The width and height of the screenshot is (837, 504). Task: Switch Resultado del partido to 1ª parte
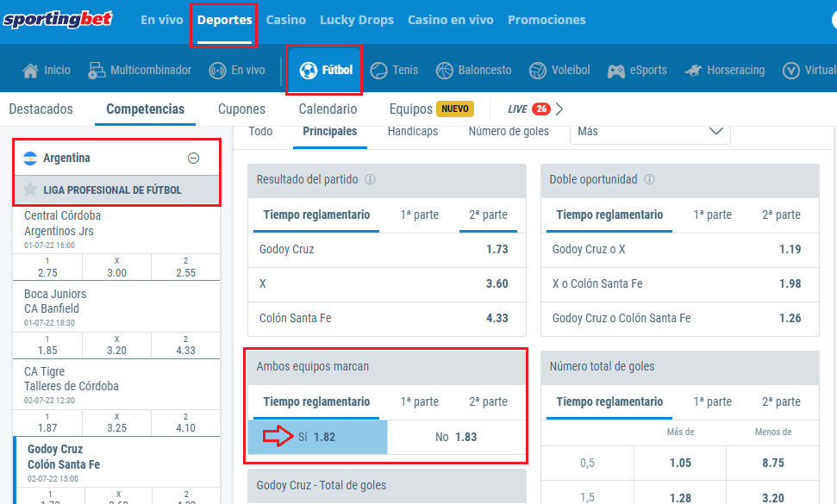(420, 215)
